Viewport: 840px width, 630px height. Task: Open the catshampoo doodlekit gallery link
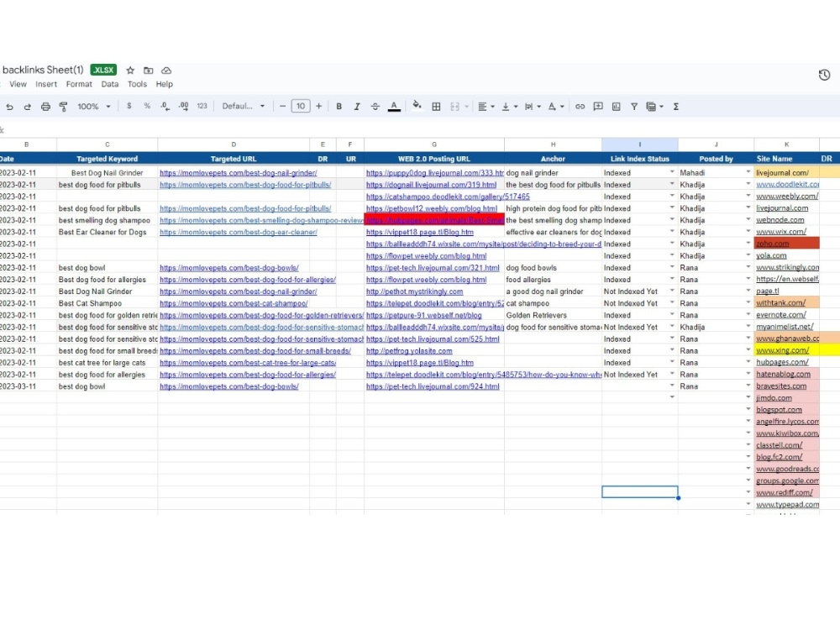point(448,197)
